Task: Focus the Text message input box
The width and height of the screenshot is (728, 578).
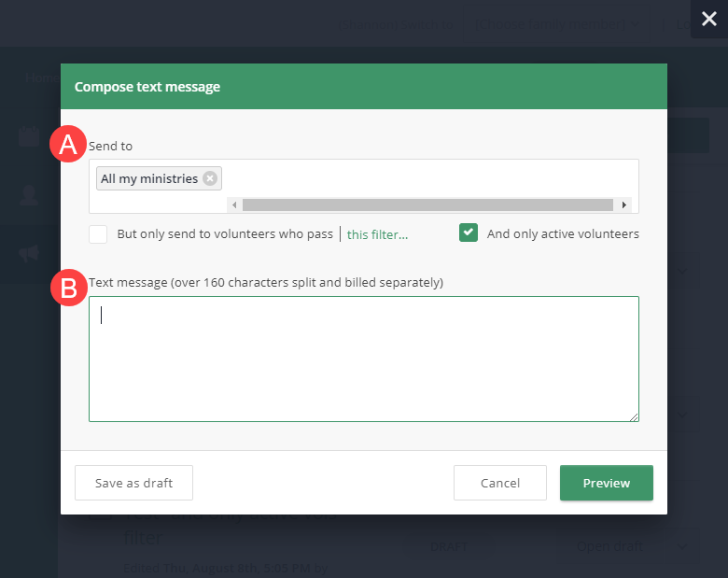Action: coord(364,359)
